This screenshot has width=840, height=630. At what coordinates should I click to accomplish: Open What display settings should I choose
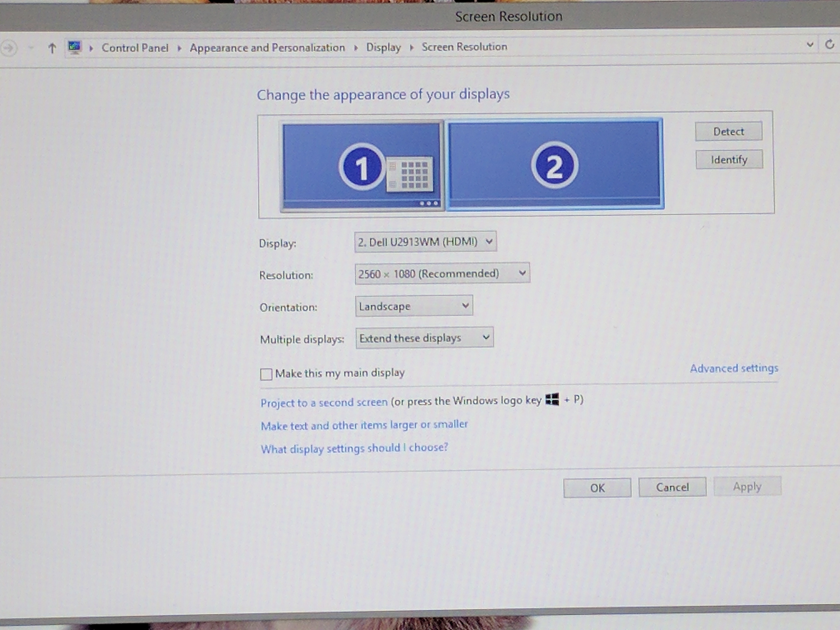tap(354, 448)
